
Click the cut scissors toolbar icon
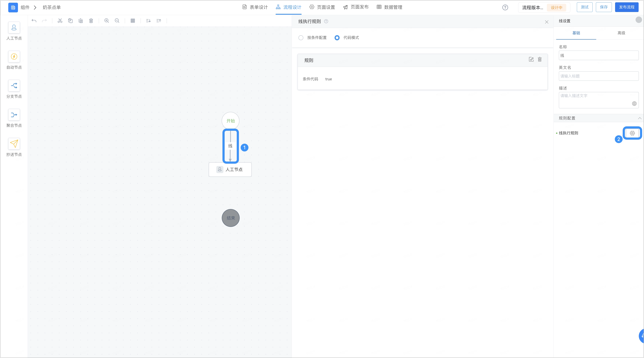pos(60,21)
